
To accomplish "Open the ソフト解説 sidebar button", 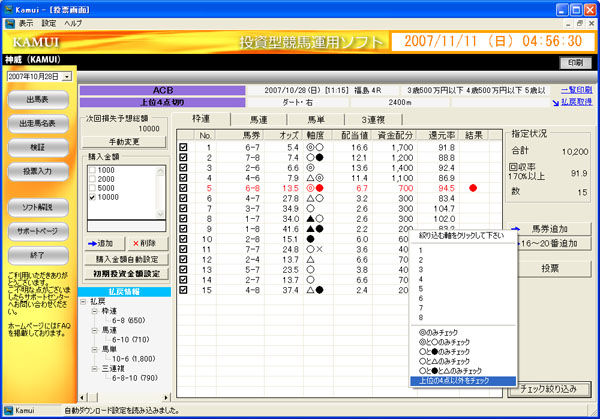I will pos(40,206).
